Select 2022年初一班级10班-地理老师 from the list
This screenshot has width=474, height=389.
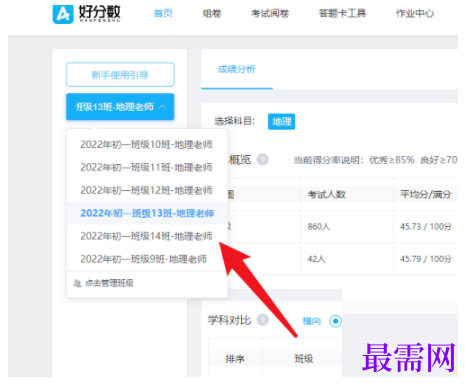pos(147,145)
